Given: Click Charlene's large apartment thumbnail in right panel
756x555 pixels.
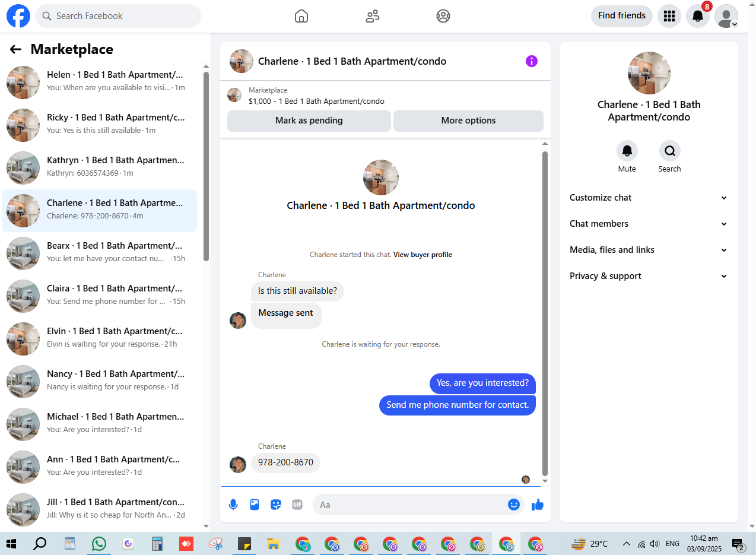Looking at the screenshot, I should click(649, 73).
